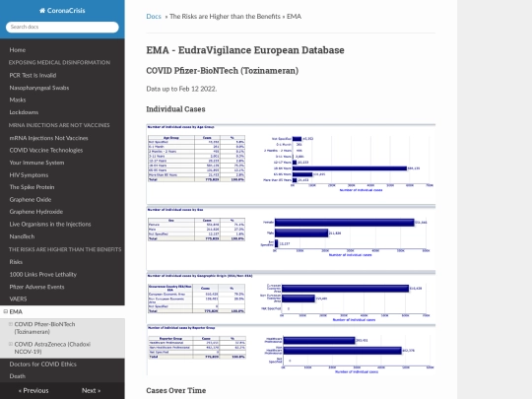Select Graphene Oxide in sidebar
Screen dimensions: 532x399
click(31, 199)
